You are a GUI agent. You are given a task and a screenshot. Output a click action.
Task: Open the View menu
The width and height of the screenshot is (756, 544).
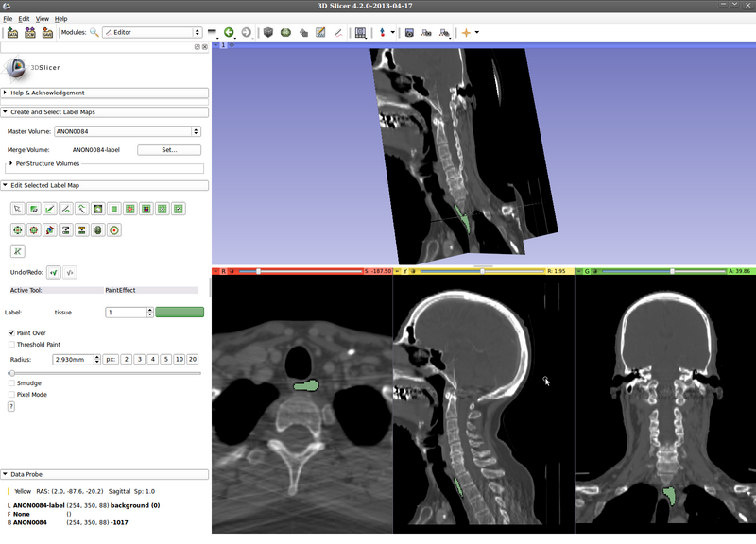coord(43,19)
